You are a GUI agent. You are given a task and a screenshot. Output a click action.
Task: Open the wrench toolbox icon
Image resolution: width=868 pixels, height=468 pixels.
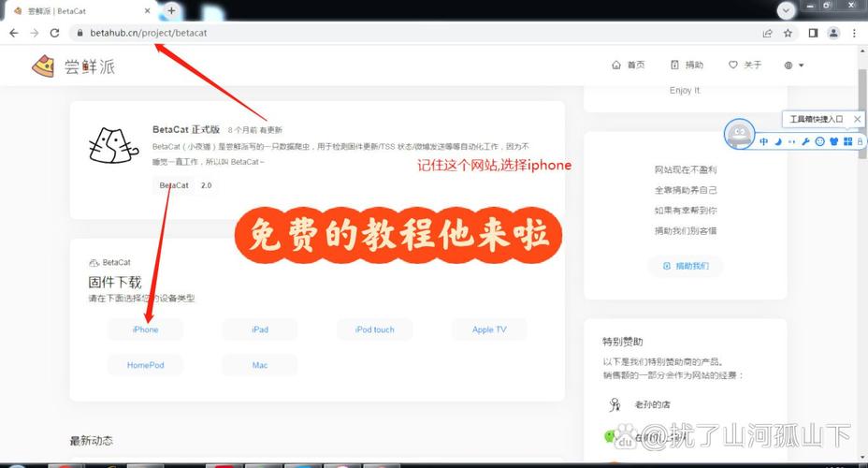click(x=805, y=141)
